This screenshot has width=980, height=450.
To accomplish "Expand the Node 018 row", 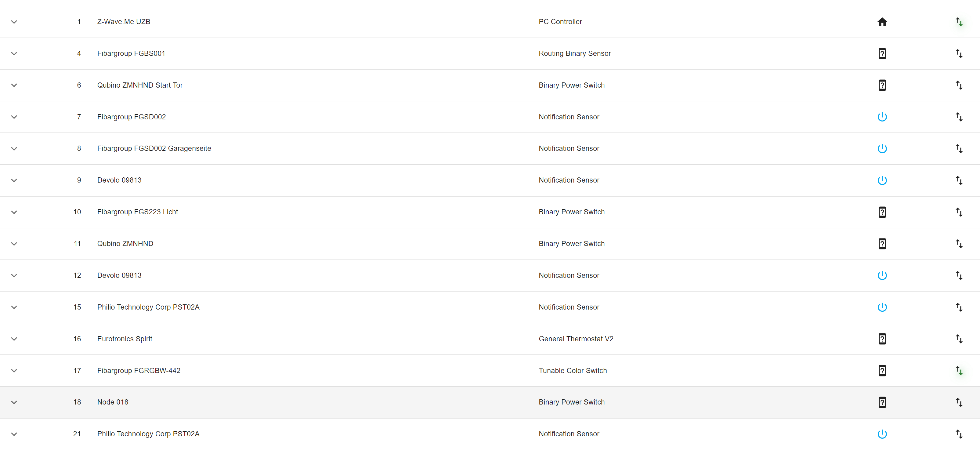I will pyautogui.click(x=14, y=402).
